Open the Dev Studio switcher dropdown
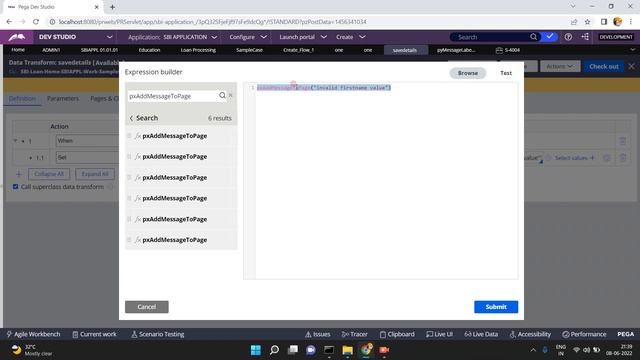The height and width of the screenshot is (360, 640). click(x=109, y=37)
